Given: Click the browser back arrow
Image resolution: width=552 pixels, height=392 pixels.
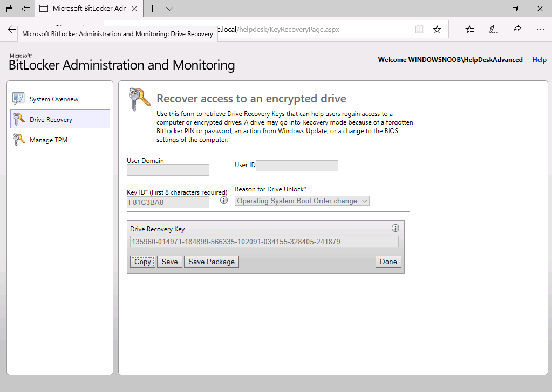Looking at the screenshot, I should pos(12,29).
